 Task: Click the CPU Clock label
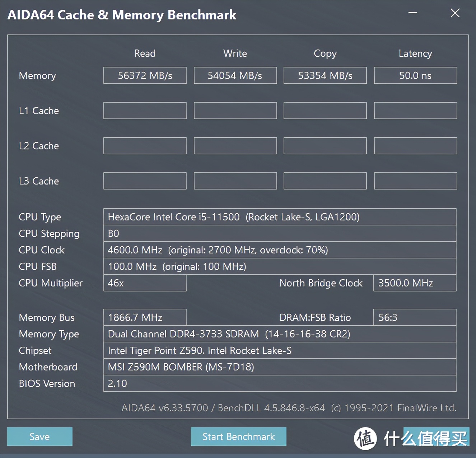(42, 250)
